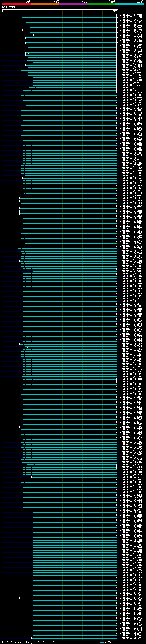146x644 pixels.
Task: Select the UniRef100_B3TGD9 label
Action: pyautogui.click(x=131, y=585)
